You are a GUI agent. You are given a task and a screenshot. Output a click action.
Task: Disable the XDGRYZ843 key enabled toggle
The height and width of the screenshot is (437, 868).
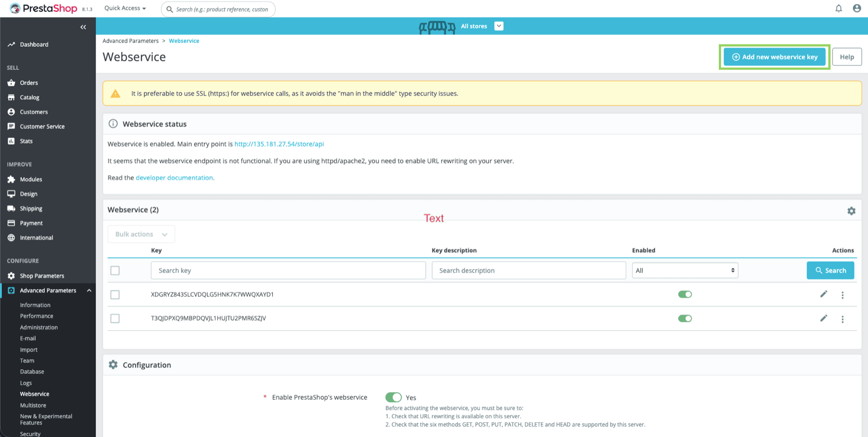click(x=685, y=294)
